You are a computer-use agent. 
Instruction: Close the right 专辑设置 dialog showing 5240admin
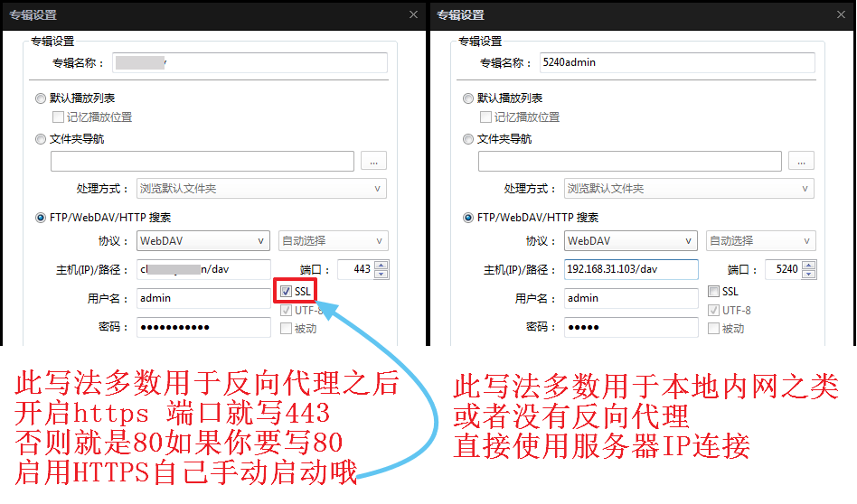841,14
